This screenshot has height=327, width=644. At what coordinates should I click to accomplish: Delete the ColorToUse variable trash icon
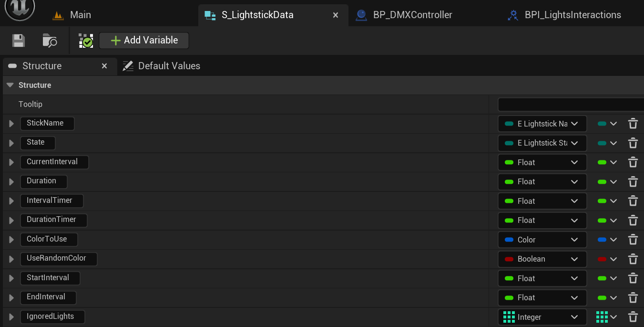click(633, 240)
